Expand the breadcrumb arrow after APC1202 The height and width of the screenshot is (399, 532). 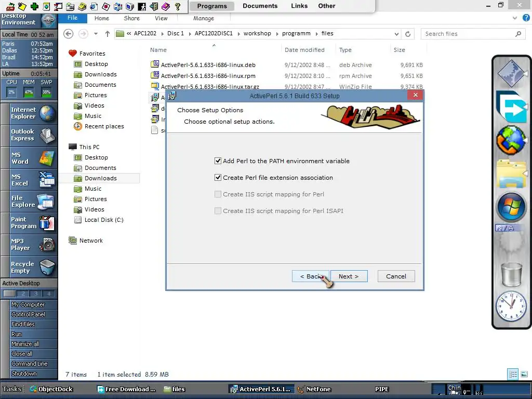tap(162, 34)
